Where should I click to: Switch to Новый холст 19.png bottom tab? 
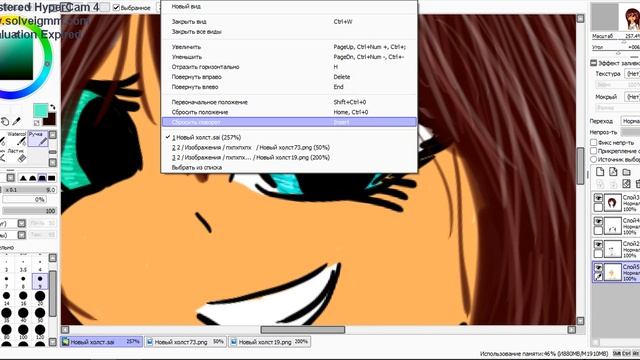270,342
